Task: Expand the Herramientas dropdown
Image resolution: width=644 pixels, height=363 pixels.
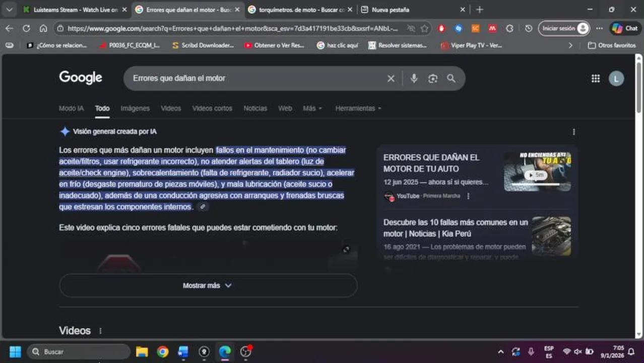Action: point(358,108)
